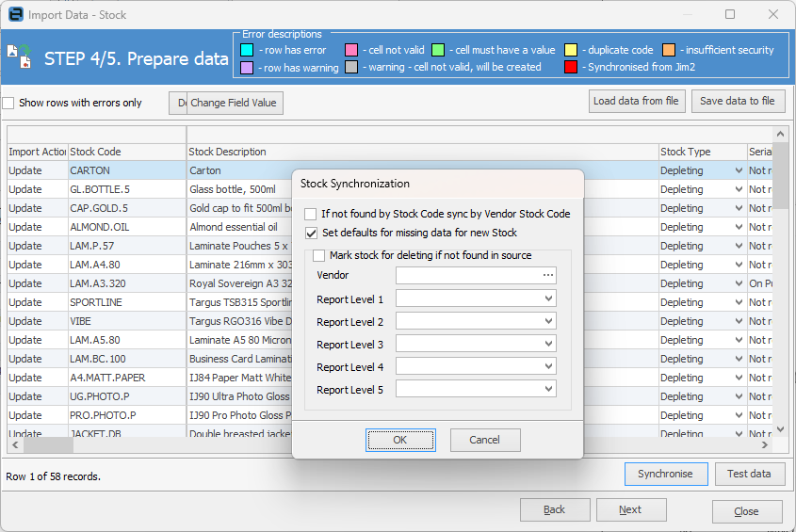Click the green cell must have value swatch
796x532 pixels.
point(438,50)
